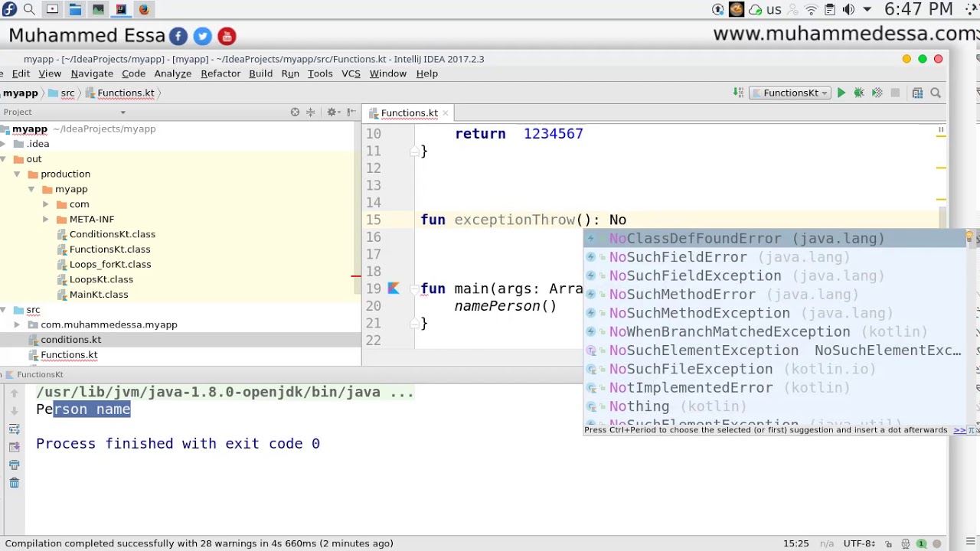Start debugging with the bug icon

coord(859,93)
